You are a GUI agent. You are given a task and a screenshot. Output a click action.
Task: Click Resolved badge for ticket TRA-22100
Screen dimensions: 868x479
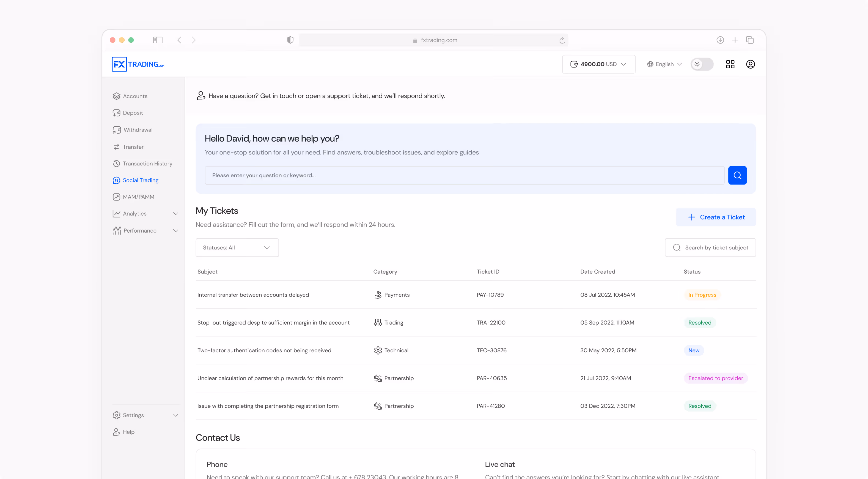[700, 322]
